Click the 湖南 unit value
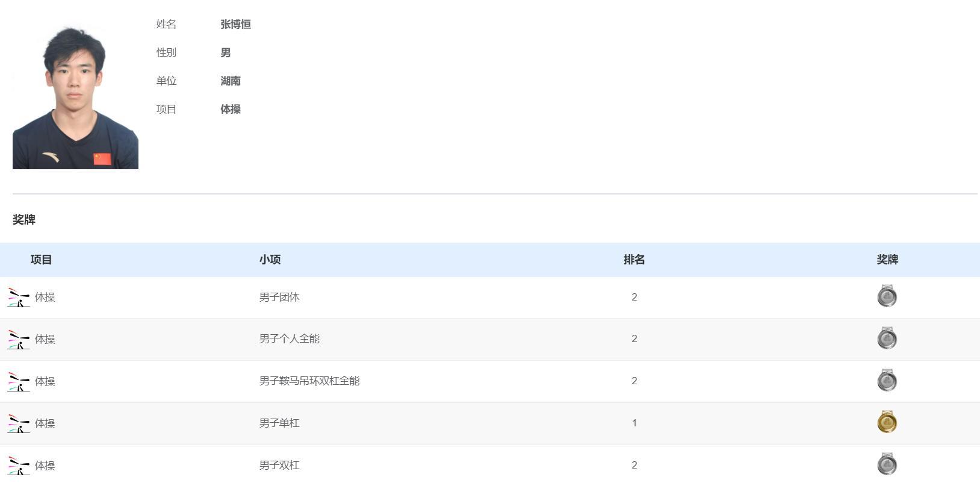The height and width of the screenshot is (486, 980). pyautogui.click(x=231, y=81)
